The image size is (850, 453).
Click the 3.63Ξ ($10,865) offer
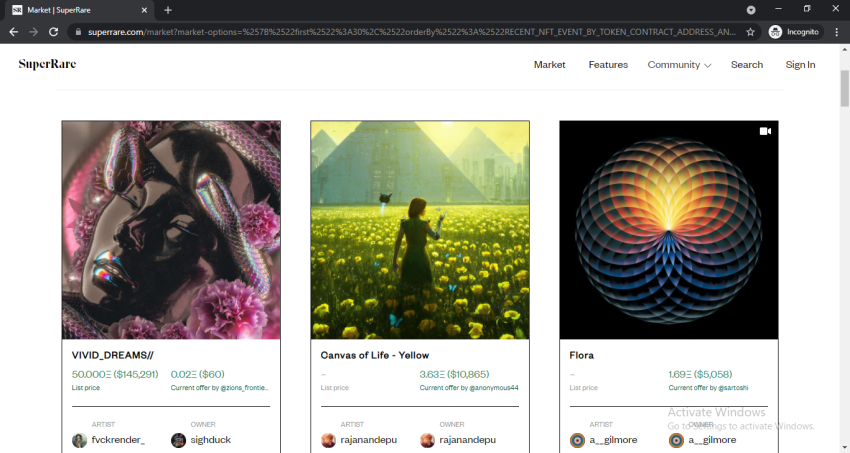(x=454, y=374)
